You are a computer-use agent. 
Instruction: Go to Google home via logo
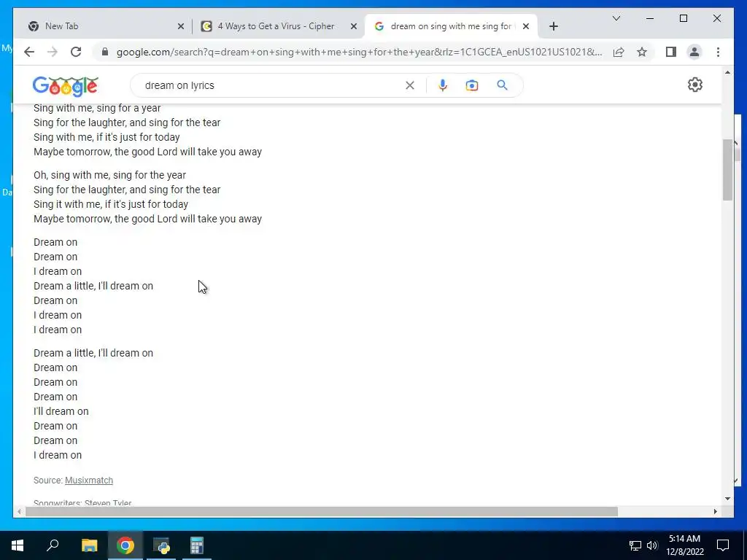[x=65, y=86]
